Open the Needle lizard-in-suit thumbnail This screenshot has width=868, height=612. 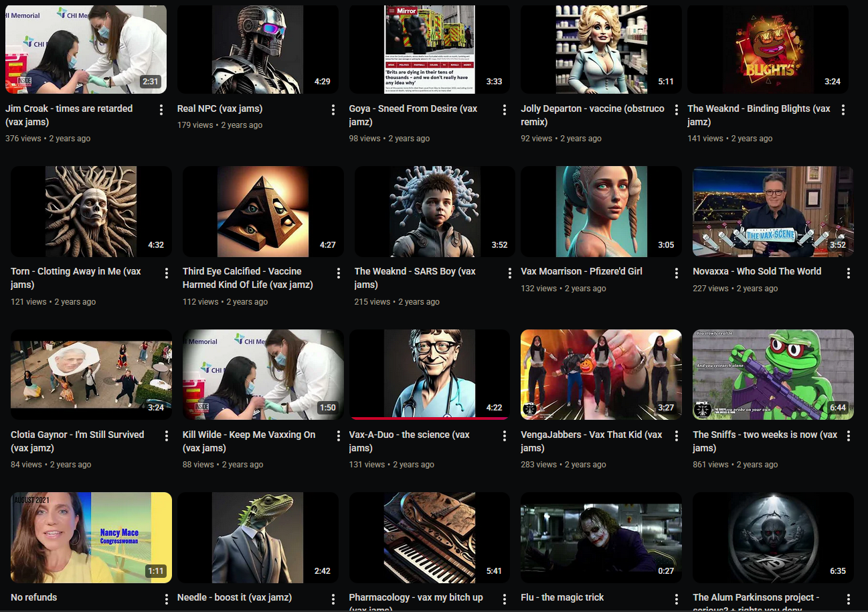258,538
